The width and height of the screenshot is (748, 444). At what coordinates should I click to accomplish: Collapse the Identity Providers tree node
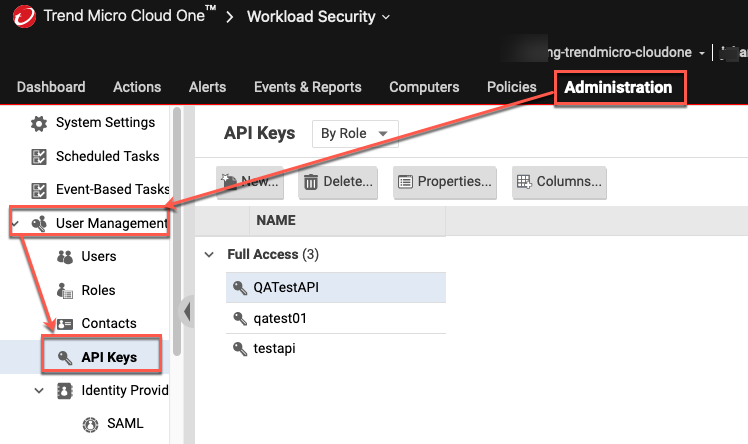(39, 391)
